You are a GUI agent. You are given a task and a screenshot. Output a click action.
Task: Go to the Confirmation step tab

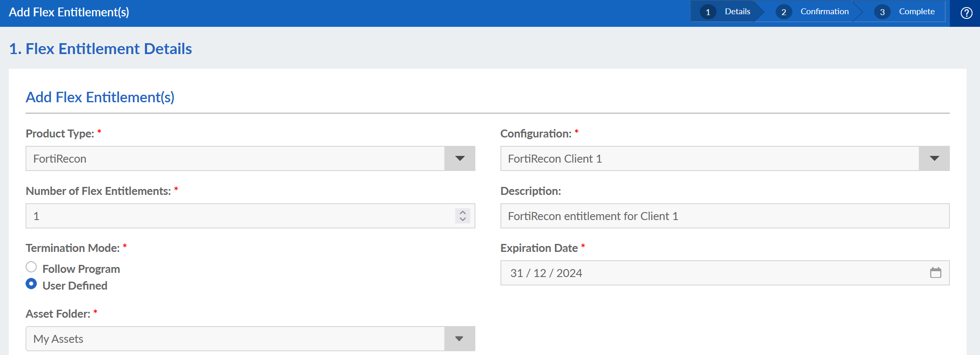pyautogui.click(x=824, y=12)
